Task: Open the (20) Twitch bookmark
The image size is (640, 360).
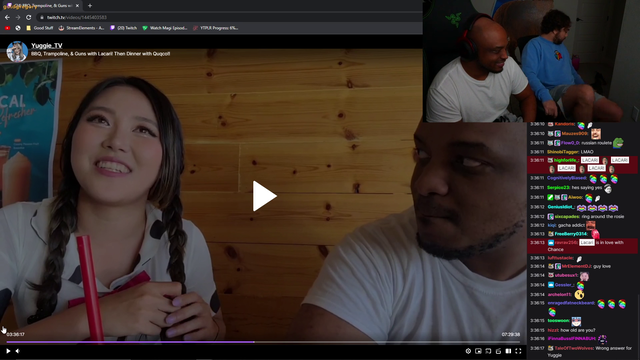Action: click(124, 28)
